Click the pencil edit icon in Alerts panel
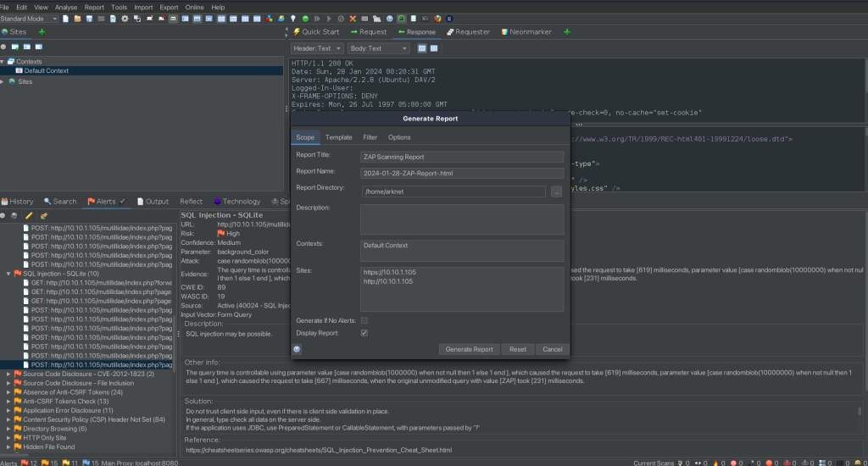 (29, 215)
